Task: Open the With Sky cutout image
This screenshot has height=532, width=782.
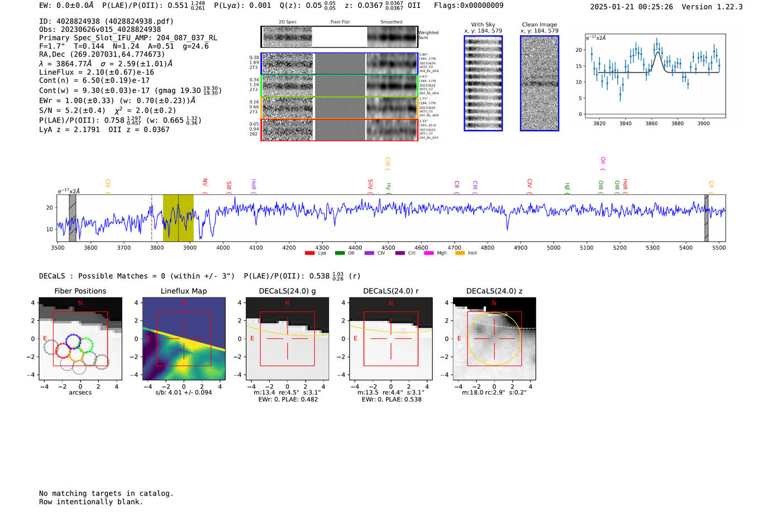Action: click(x=483, y=83)
